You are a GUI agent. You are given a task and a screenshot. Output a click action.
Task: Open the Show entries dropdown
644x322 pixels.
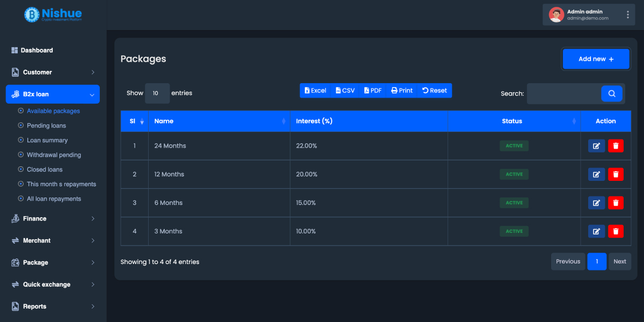(157, 93)
